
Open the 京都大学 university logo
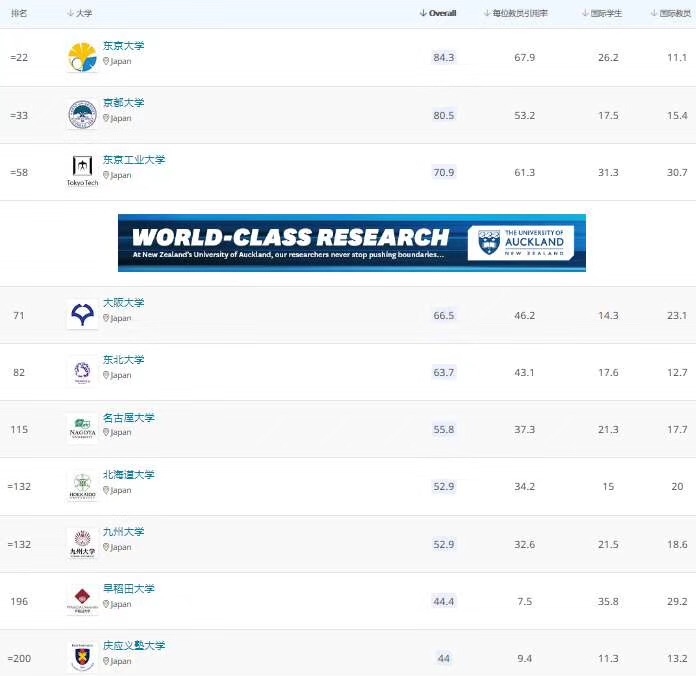pyautogui.click(x=82, y=115)
